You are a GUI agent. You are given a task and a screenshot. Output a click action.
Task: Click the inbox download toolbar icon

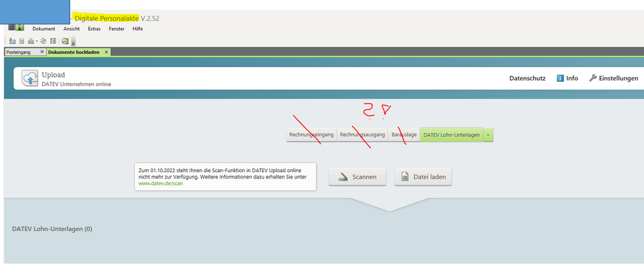coord(12,41)
